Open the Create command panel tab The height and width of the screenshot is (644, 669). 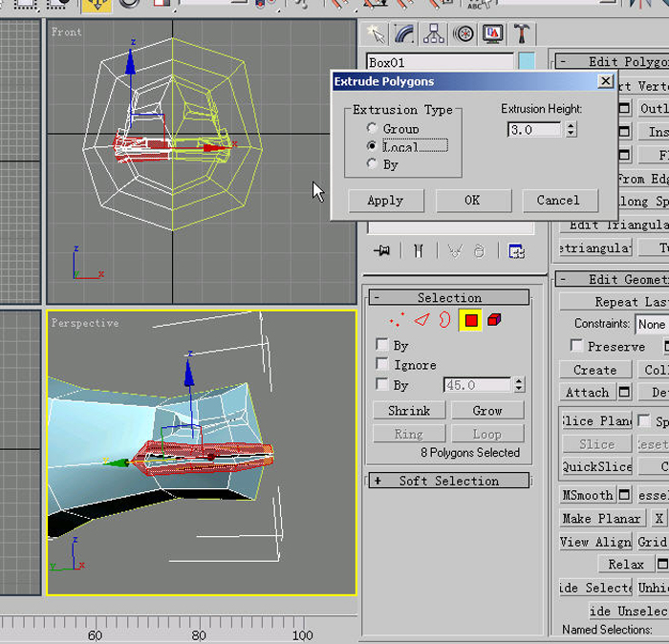(376, 34)
